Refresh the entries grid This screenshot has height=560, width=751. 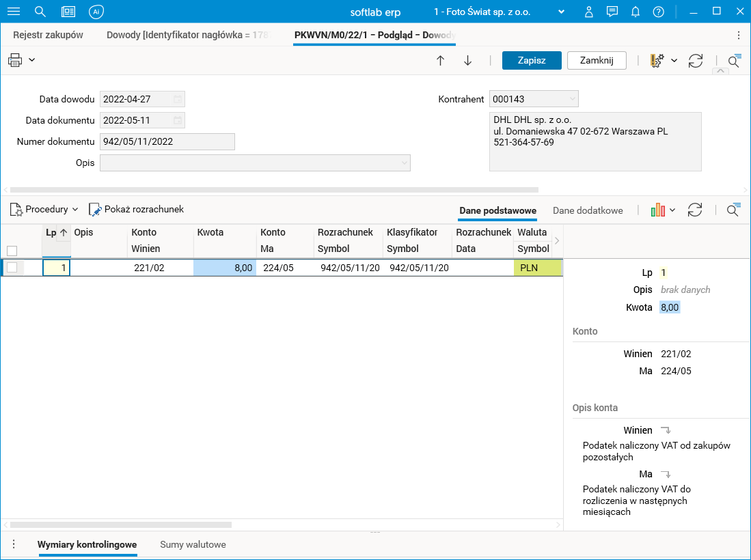click(x=694, y=210)
